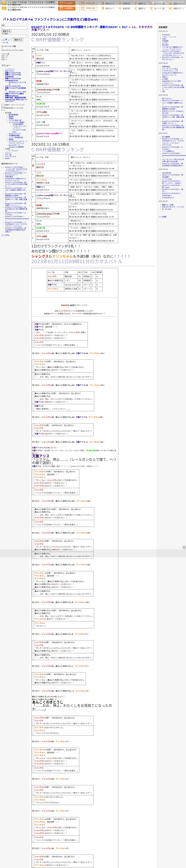Viewport: 186px width, 868px height.
Task: Open HOpePRISM in the update history
Action: (166, 173)
